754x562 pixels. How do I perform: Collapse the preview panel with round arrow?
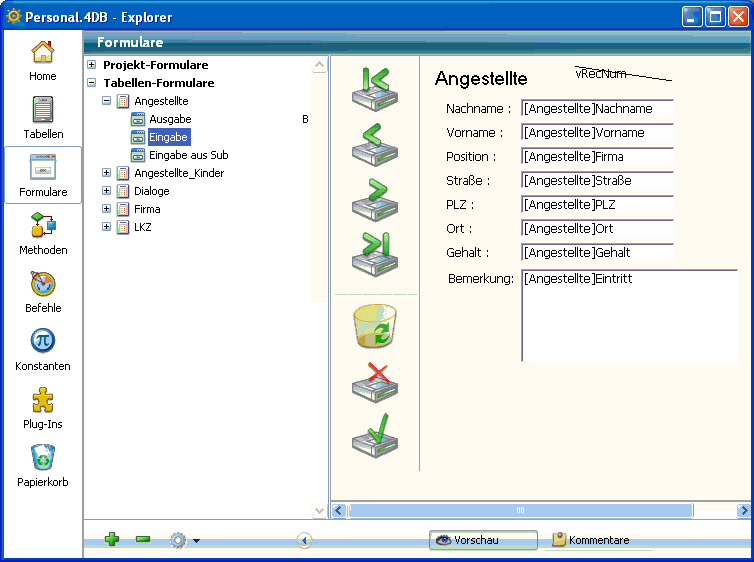point(305,540)
